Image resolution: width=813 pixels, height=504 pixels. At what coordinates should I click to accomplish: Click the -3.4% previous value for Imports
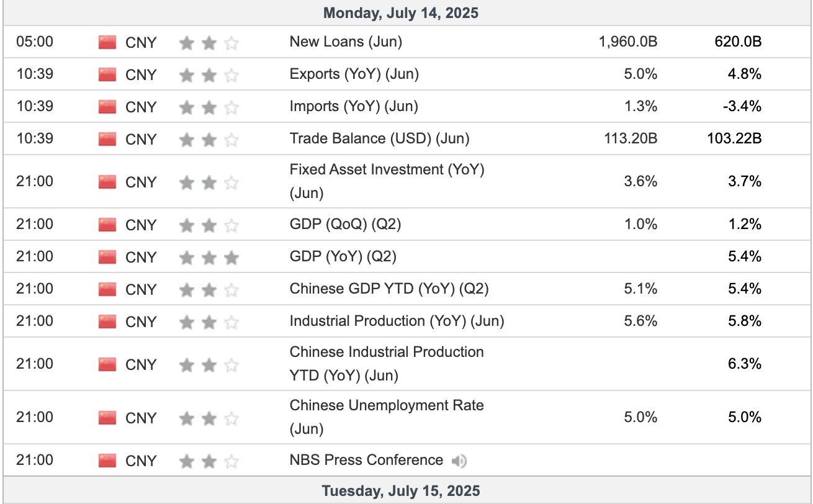coord(741,107)
